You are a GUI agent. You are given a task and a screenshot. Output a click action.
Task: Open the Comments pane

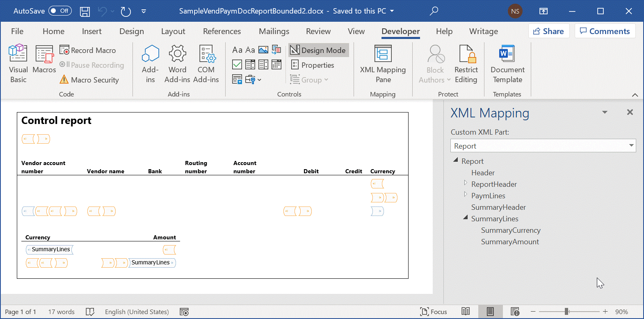605,31
